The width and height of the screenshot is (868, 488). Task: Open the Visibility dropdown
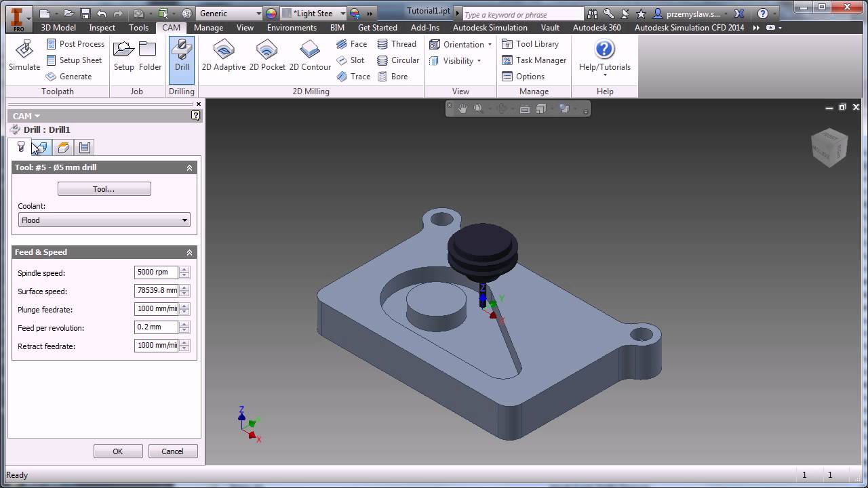(455, 60)
